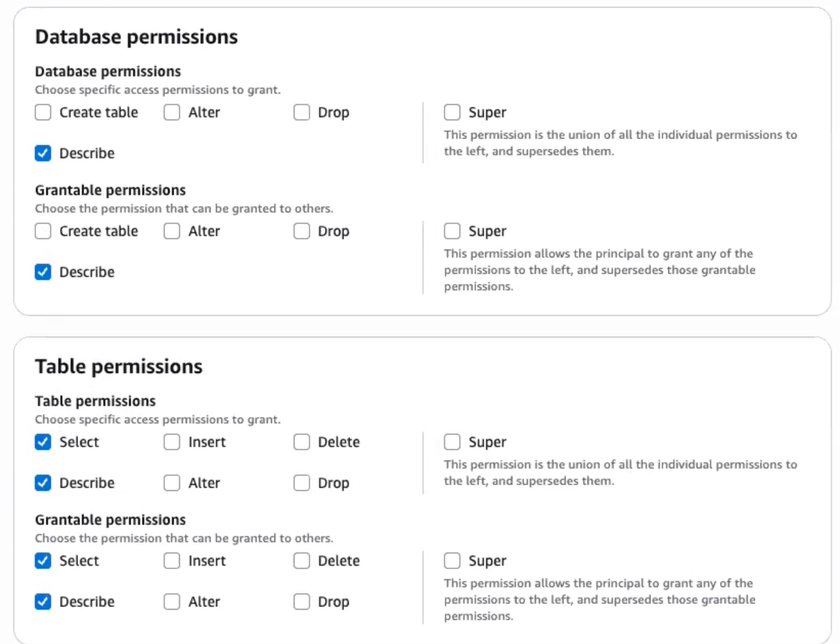The width and height of the screenshot is (840, 644).
Task: Check Drop in Database permissions
Action: [x=302, y=112]
